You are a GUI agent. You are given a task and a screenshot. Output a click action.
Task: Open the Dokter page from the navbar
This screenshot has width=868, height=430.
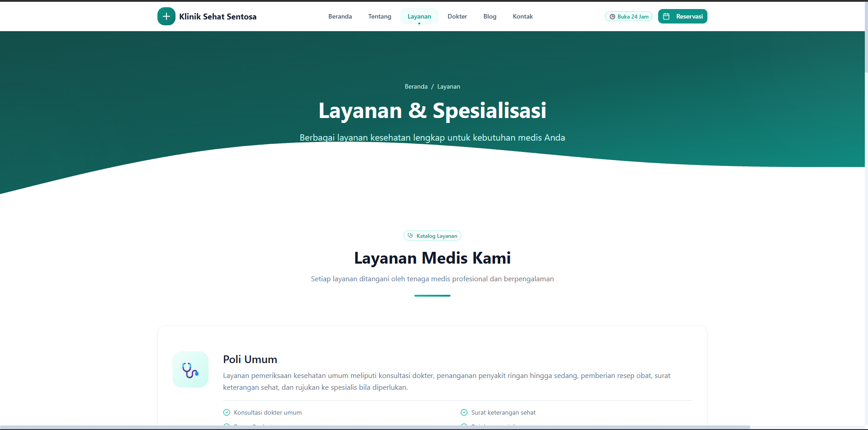pos(457,16)
